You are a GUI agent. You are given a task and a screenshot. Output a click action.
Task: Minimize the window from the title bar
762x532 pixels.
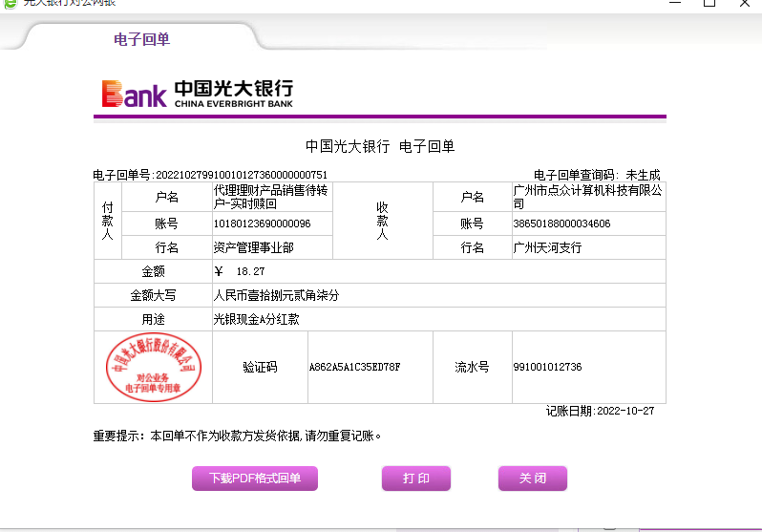click(x=675, y=3)
